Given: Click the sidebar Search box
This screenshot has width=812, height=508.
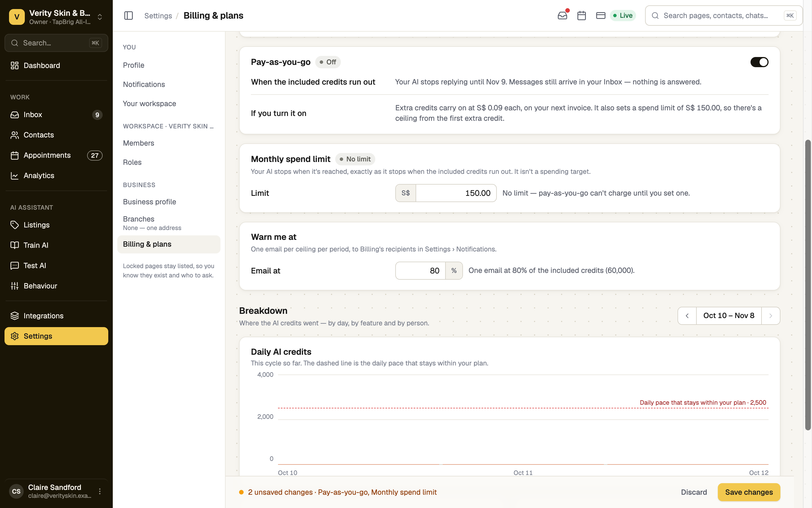Looking at the screenshot, I should pyautogui.click(x=56, y=43).
